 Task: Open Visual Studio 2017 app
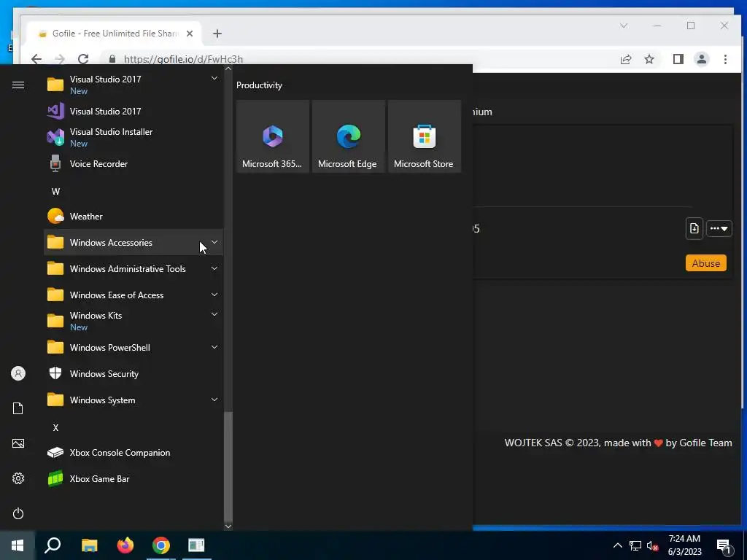(133, 112)
